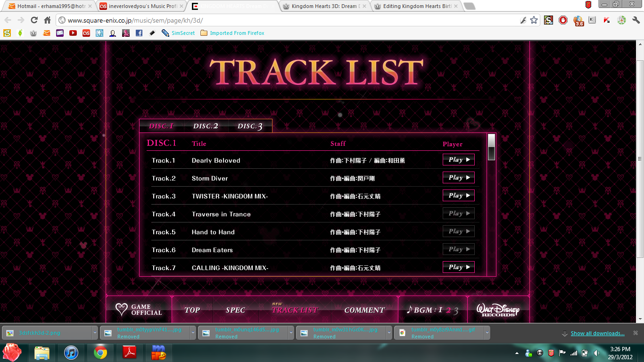
Task: Play Track.3 TWISTER -KINGDOM MIX-
Action: pyautogui.click(x=458, y=196)
